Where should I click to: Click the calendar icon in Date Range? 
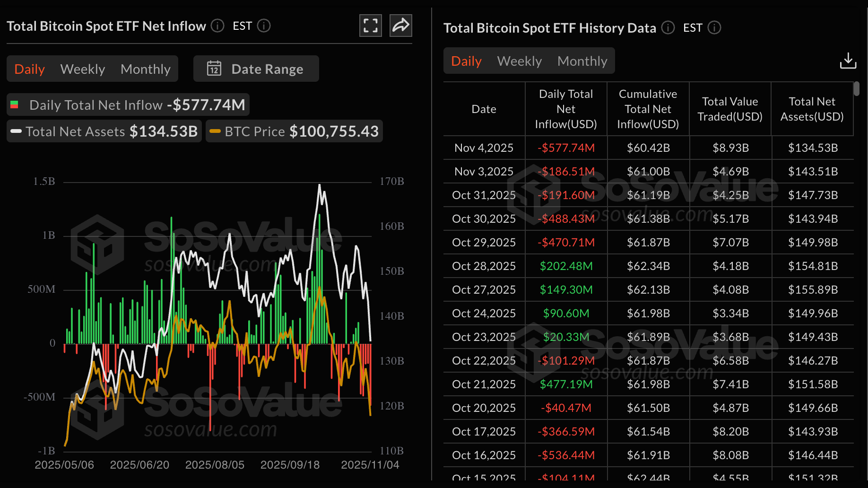pos(215,69)
